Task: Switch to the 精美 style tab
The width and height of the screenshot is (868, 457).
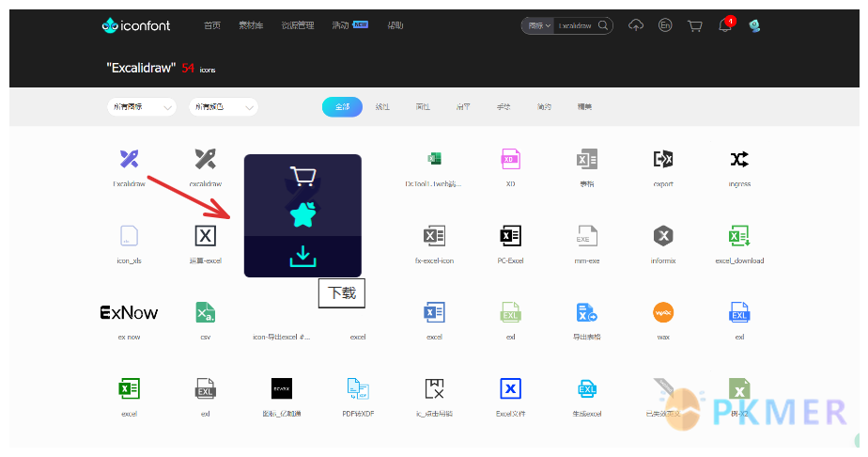Action: tap(584, 107)
